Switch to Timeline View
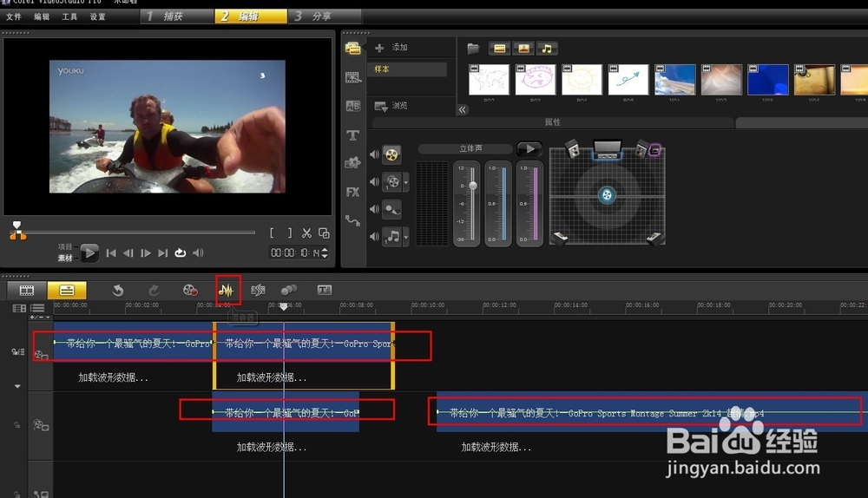 point(67,290)
